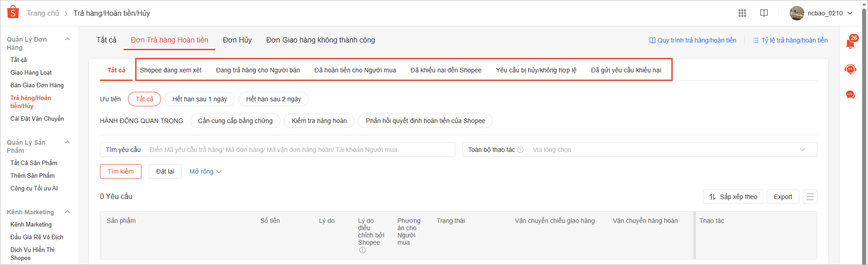Select the 'Hết hạn sau 1 ngày' filter
This screenshot has height=265, width=868.
pos(199,99)
